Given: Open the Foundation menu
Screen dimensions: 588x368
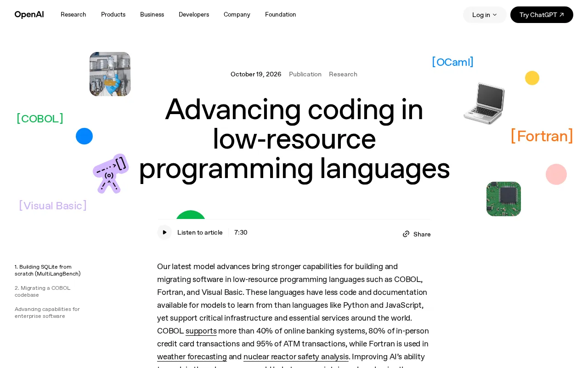Looking at the screenshot, I should click(281, 15).
